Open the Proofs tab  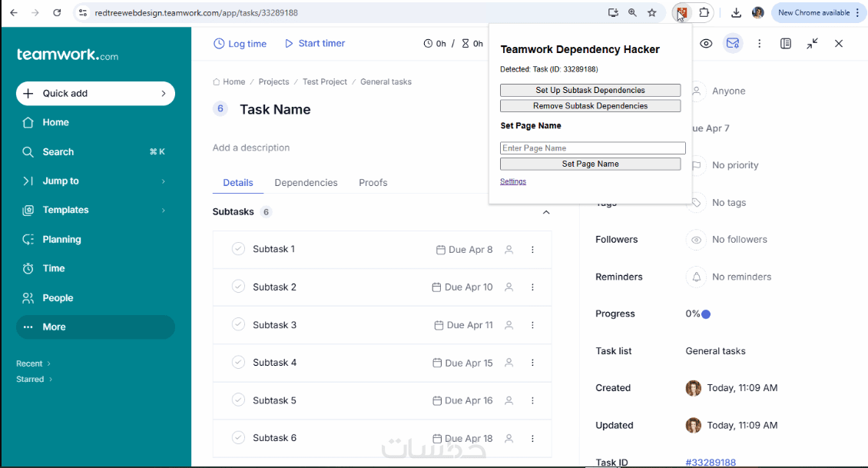coord(373,183)
